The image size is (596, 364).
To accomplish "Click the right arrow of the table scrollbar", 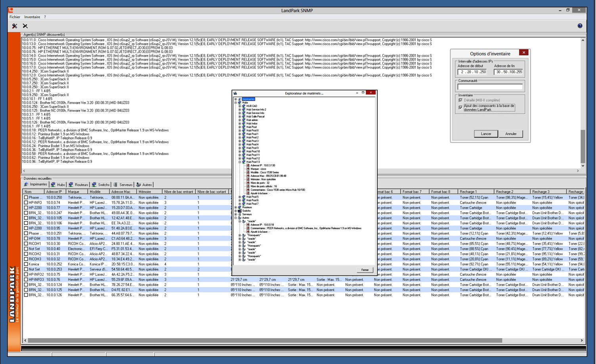I will (x=582, y=340).
